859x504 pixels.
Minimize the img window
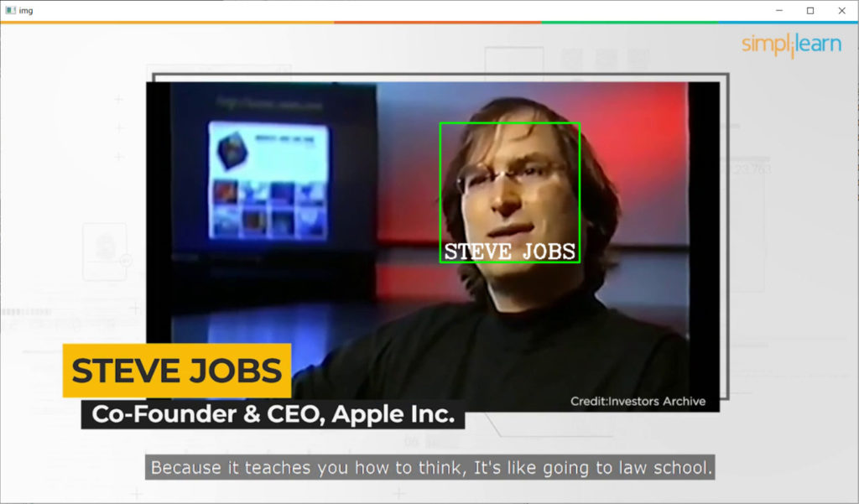click(x=779, y=10)
